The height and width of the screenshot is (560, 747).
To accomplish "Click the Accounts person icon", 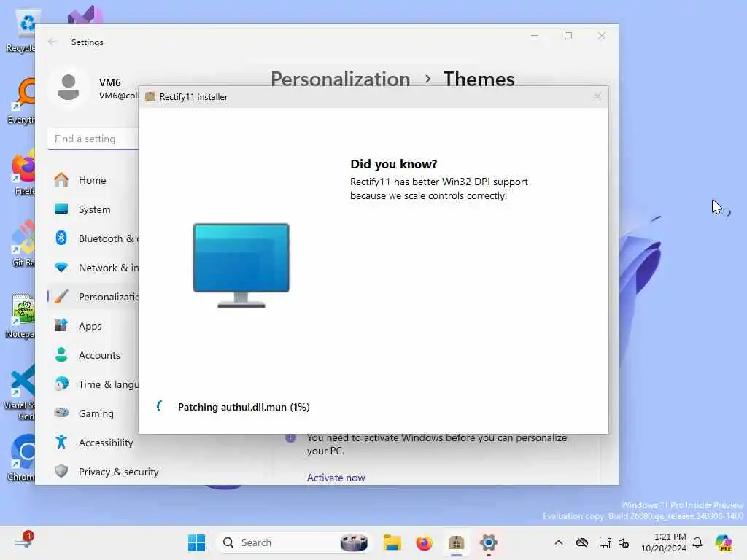I will point(61,354).
